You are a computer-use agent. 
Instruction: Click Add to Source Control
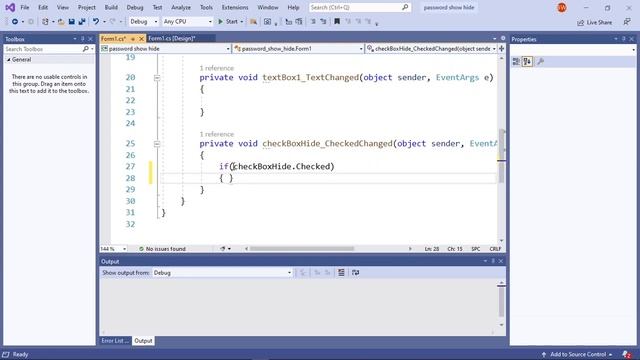[x=578, y=354]
